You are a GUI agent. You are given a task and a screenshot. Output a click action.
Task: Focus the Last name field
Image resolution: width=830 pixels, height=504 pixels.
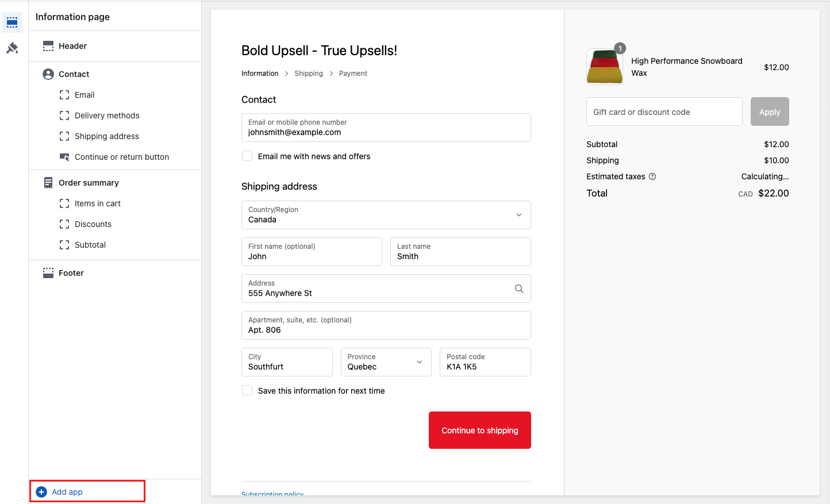pos(460,252)
